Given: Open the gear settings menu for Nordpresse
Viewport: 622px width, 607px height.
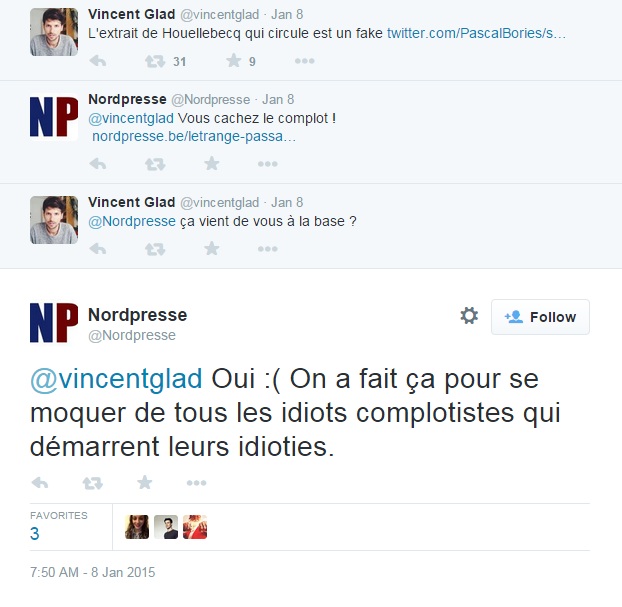Looking at the screenshot, I should point(468,316).
